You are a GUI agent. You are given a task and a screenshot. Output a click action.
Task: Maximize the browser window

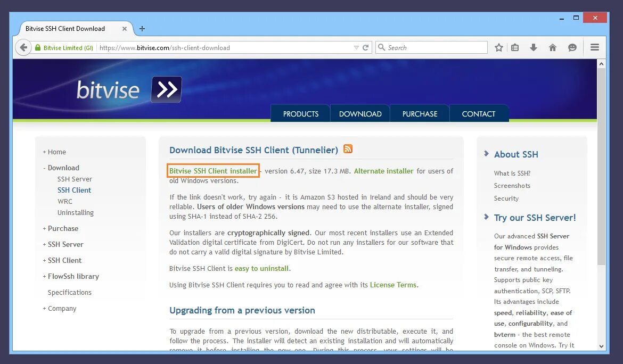(576, 18)
